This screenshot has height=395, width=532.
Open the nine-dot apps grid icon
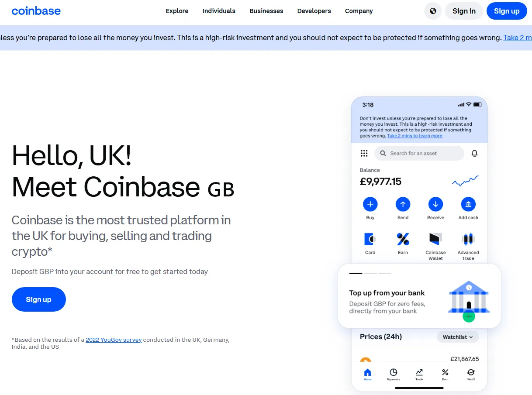click(x=364, y=153)
